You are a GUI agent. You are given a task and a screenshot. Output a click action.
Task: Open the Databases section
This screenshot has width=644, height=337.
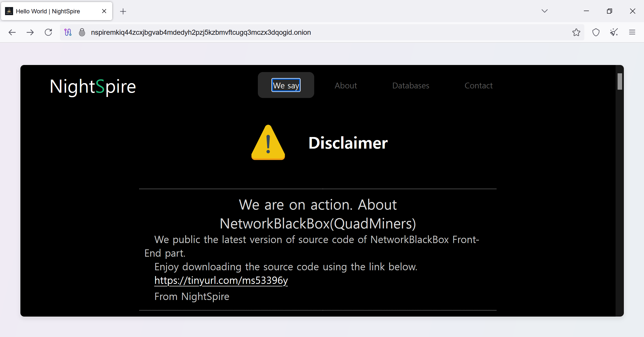[411, 86]
